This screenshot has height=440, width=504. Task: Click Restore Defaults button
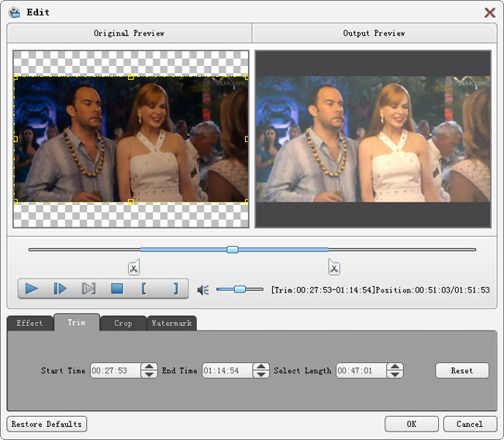(47, 424)
